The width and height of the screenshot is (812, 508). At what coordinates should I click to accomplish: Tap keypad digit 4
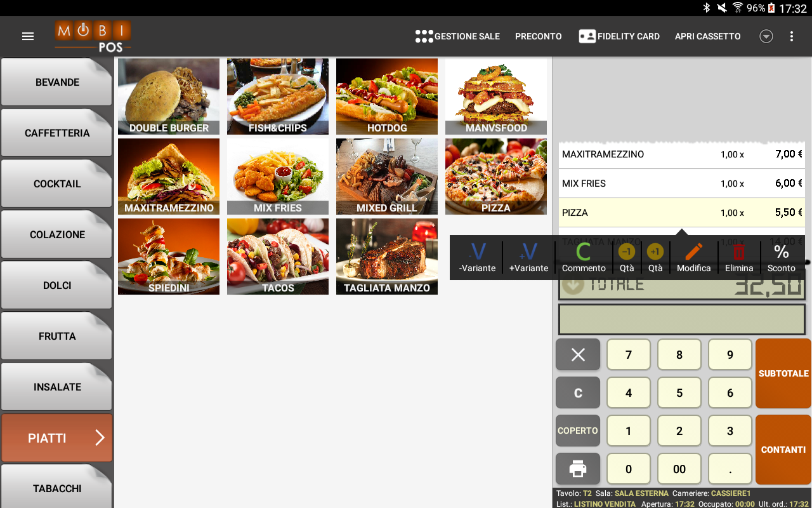629,393
